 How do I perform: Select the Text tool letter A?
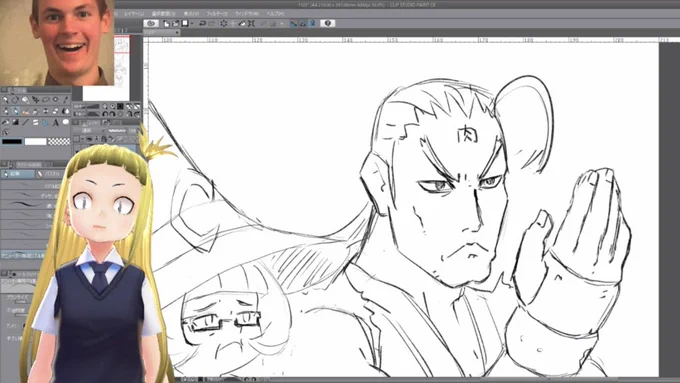point(56,122)
